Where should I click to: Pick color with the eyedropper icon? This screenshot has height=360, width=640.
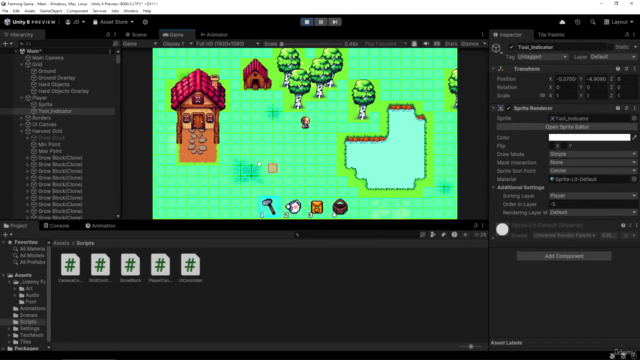point(634,138)
